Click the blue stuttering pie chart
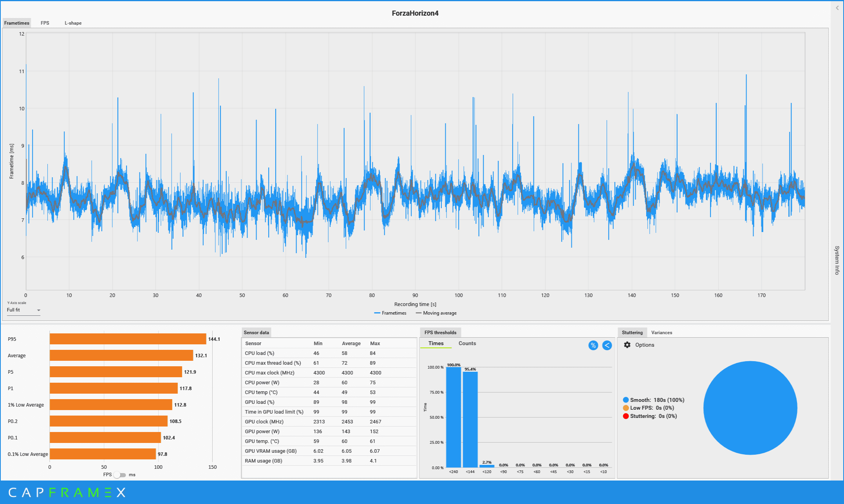The width and height of the screenshot is (844, 504). point(750,408)
